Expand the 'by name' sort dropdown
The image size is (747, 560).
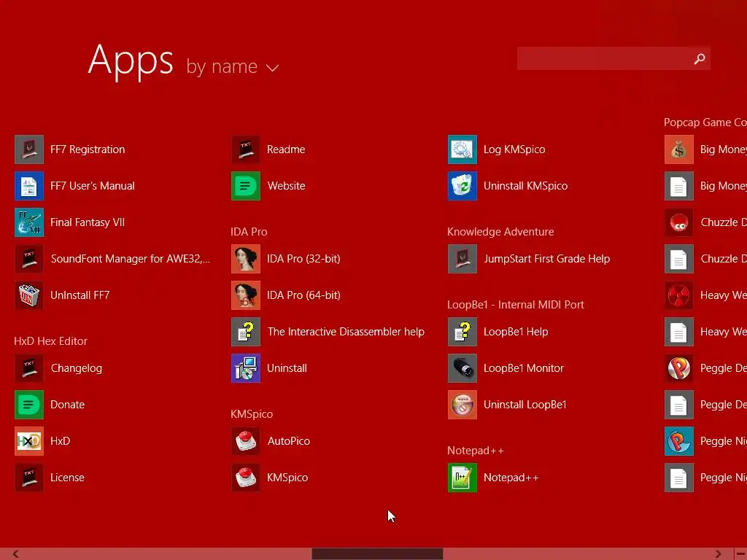pyautogui.click(x=232, y=66)
